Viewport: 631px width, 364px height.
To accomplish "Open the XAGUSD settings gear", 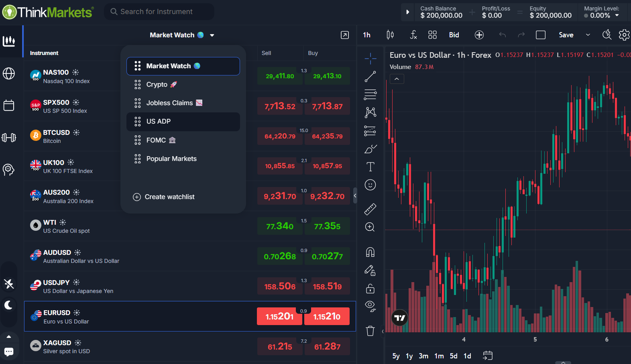I will tap(78, 343).
